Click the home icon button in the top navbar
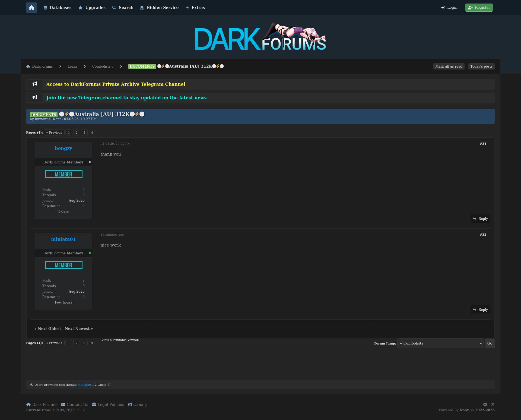 [x=31, y=8]
